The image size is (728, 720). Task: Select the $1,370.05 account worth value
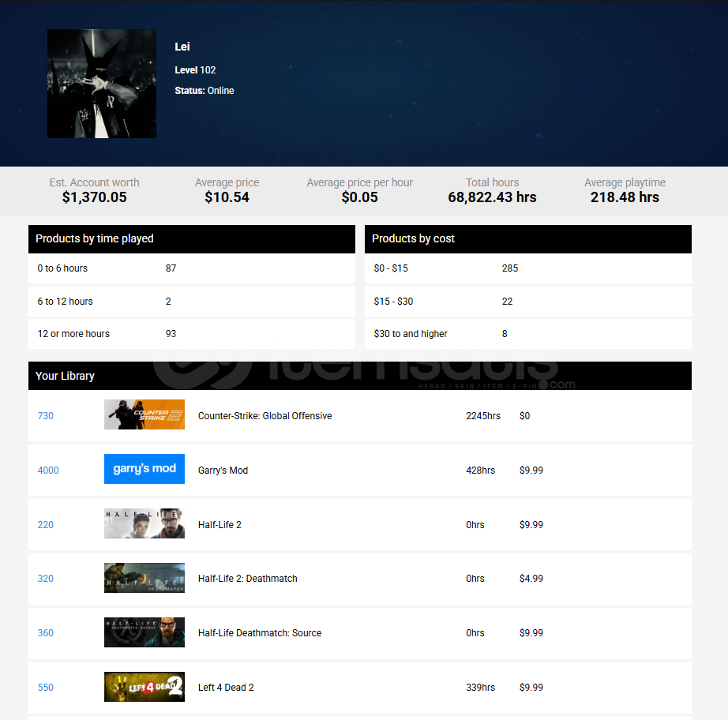94,197
